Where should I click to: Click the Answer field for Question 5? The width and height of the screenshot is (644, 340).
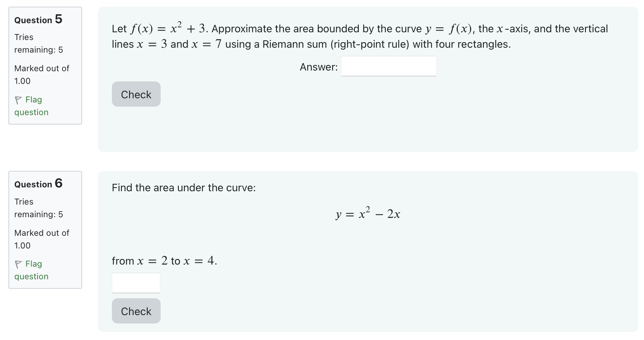tap(388, 66)
